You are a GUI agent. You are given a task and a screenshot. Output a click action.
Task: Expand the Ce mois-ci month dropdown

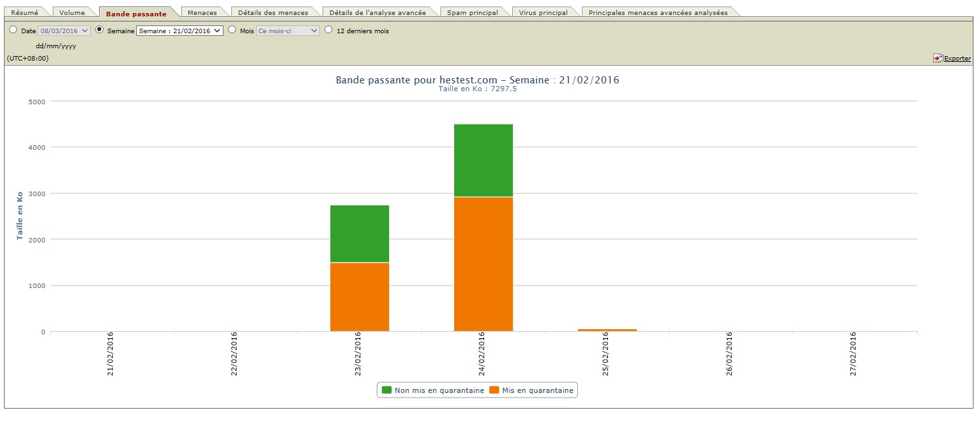287,31
